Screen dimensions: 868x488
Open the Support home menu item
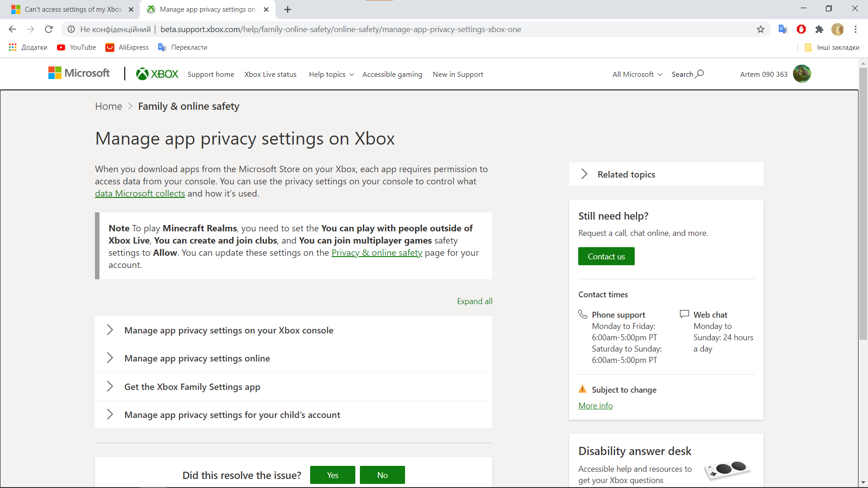[x=211, y=75]
